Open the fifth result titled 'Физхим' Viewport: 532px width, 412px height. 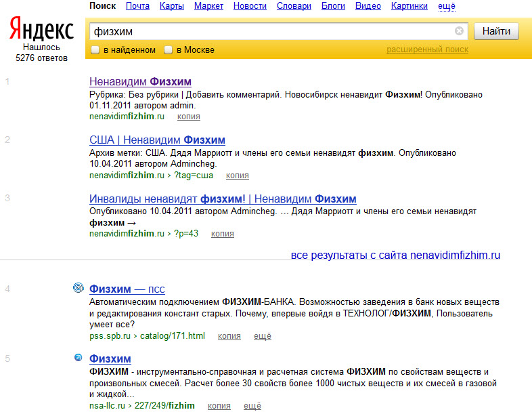tap(110, 358)
